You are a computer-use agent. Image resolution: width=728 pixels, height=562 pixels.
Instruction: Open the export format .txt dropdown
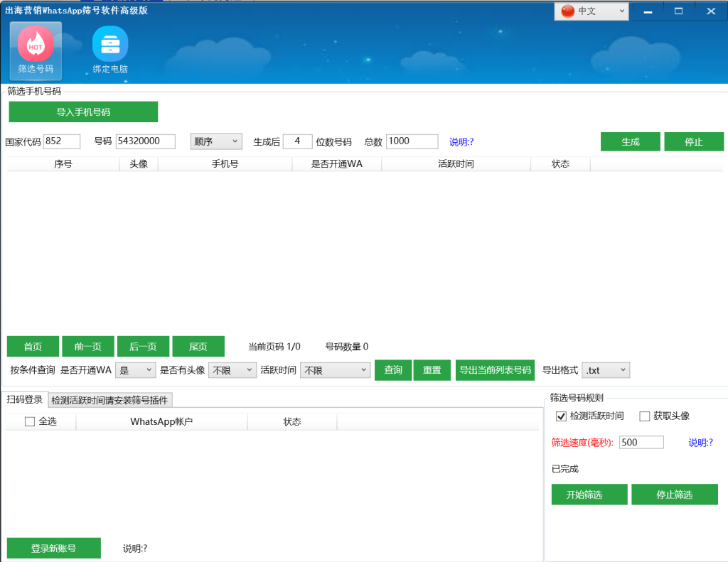(x=605, y=369)
